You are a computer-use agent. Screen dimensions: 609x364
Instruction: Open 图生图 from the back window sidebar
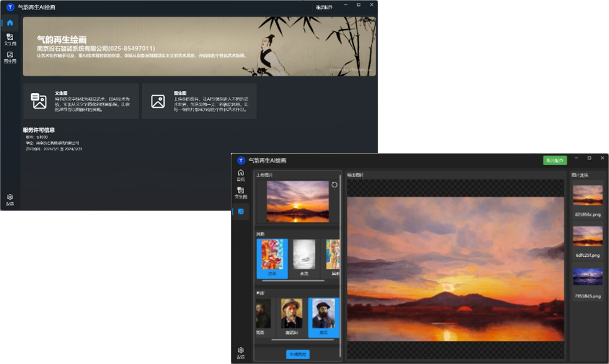[10, 57]
